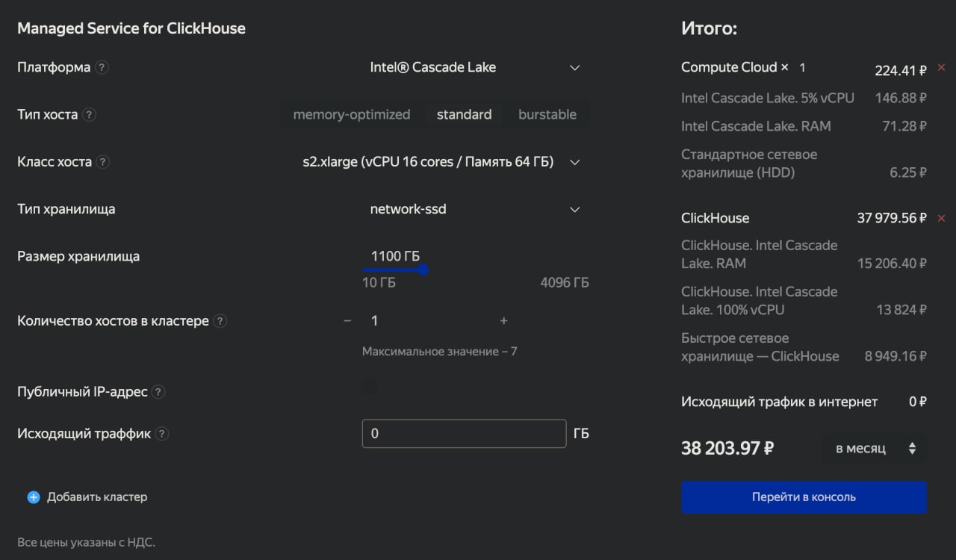Click the 1100 ГБ storage value
Screen dimensions: 956x560
coord(395,256)
